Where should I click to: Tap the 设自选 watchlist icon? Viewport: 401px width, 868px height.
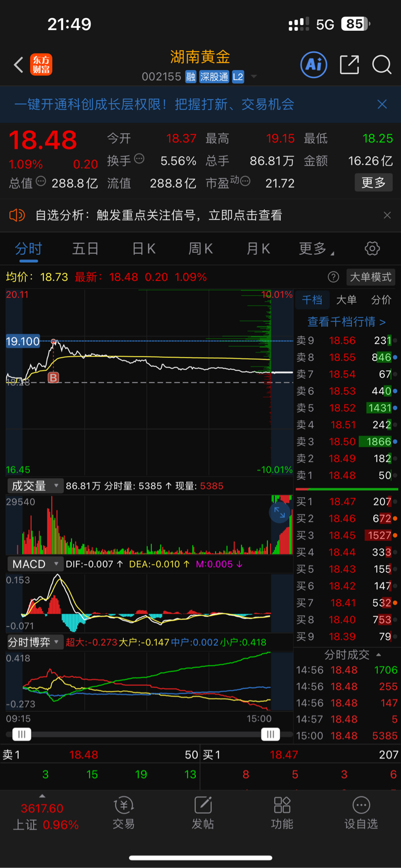pyautogui.click(x=361, y=813)
